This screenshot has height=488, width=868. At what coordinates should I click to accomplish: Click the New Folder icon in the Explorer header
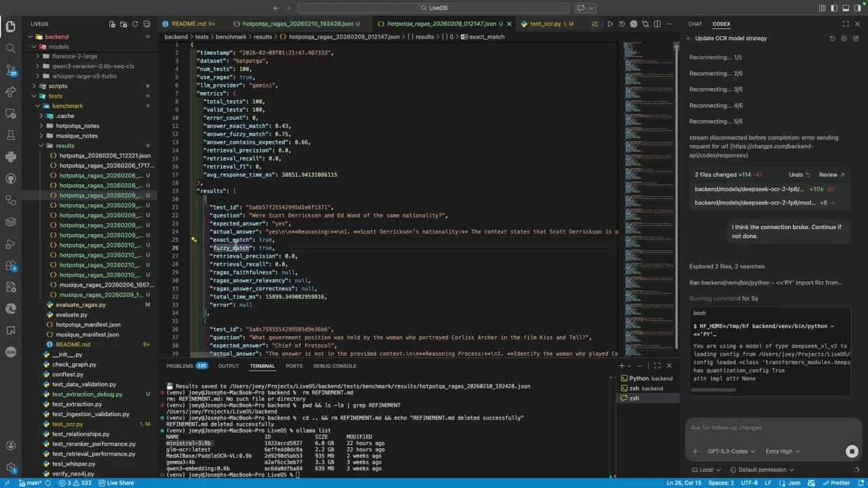pyautogui.click(x=123, y=24)
